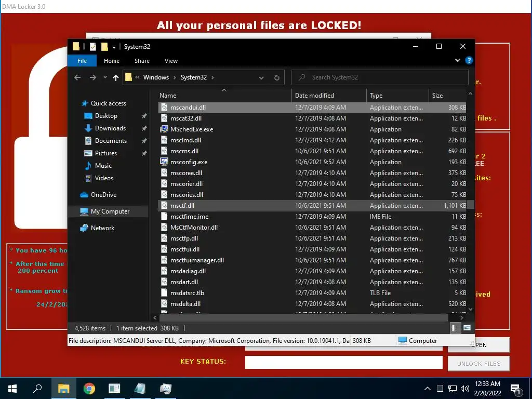The width and height of the screenshot is (532, 399).
Task: Select the msctf.dll file row
Action: (312, 206)
